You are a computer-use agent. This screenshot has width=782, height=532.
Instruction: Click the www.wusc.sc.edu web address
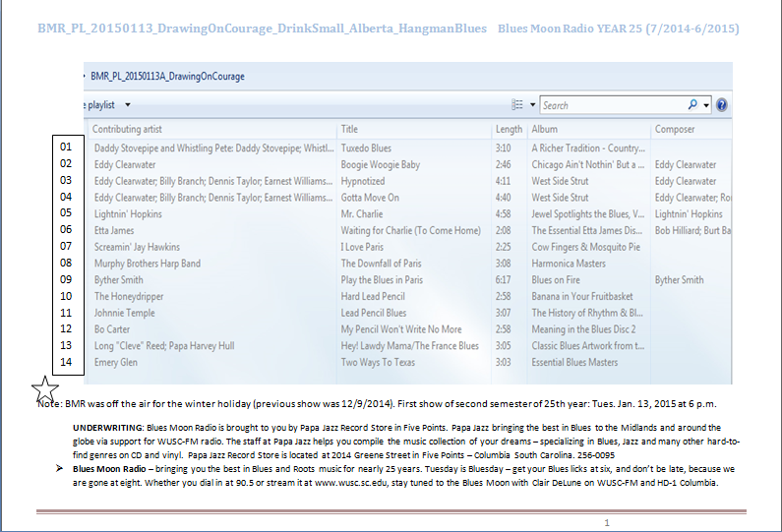(x=351, y=483)
